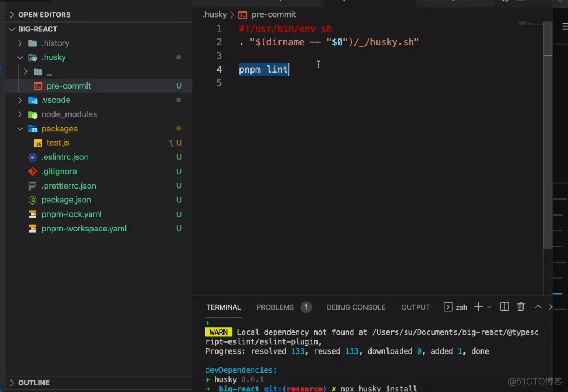Click the pnpm-lock.yaml pnpm icon

32,214
